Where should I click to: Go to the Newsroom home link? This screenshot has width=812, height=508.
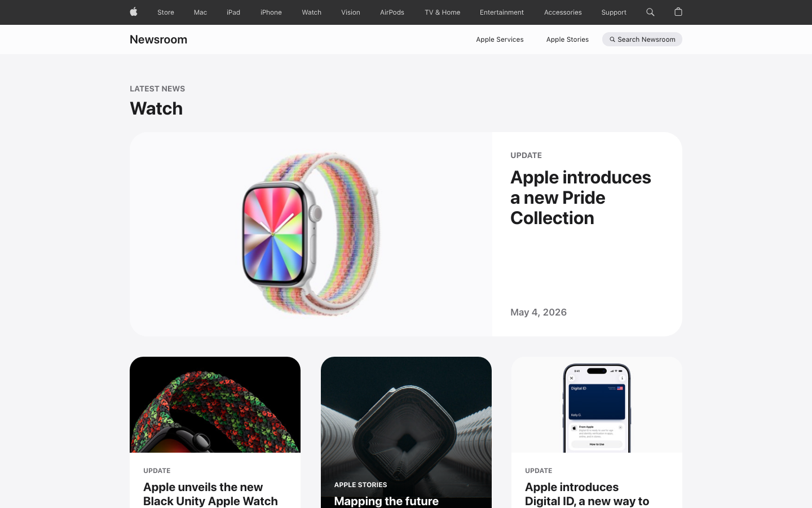point(158,40)
